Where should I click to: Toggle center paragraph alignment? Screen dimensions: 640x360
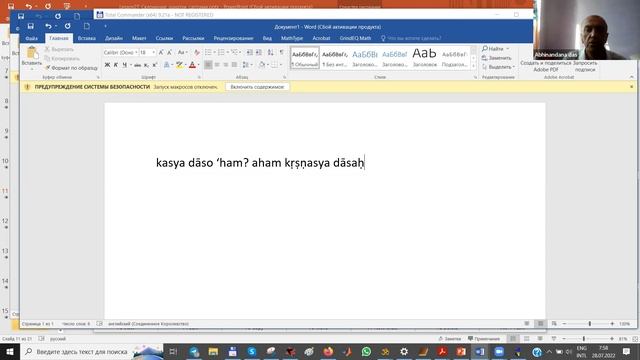[217, 65]
